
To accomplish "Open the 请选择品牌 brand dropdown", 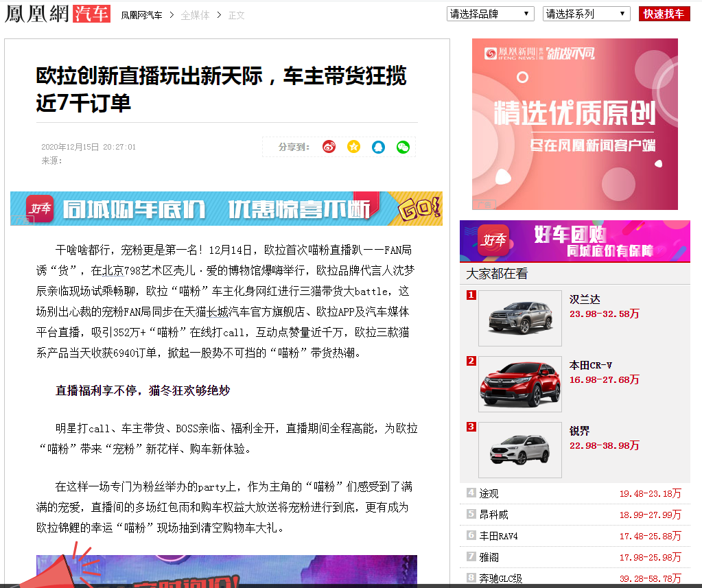I will point(491,14).
